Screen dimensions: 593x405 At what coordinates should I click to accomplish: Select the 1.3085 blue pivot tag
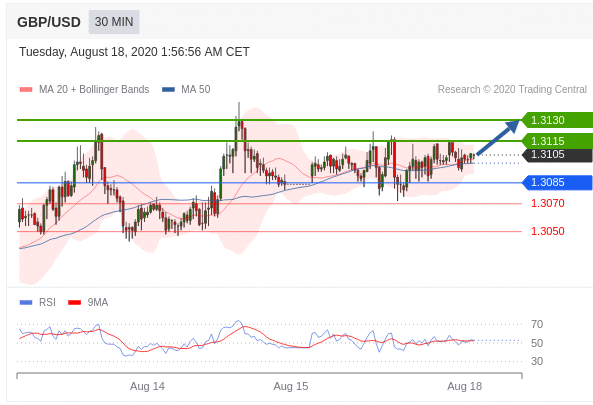point(557,183)
